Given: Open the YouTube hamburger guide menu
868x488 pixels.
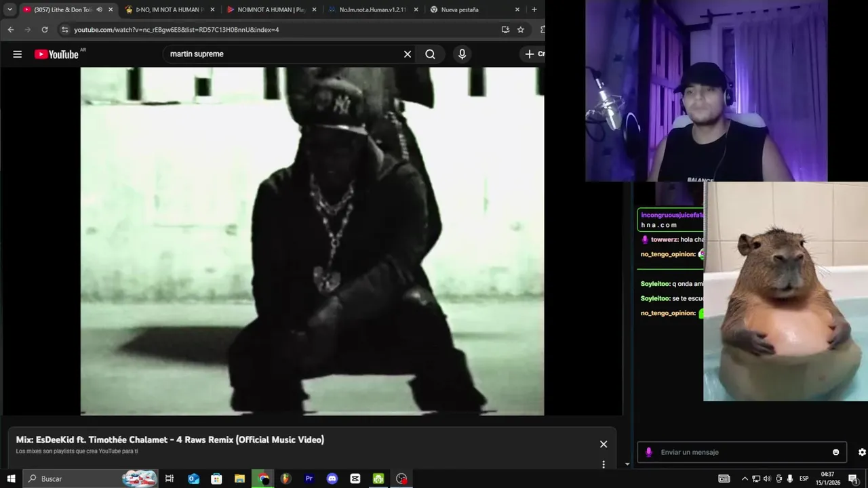Looking at the screenshot, I should 18,54.
